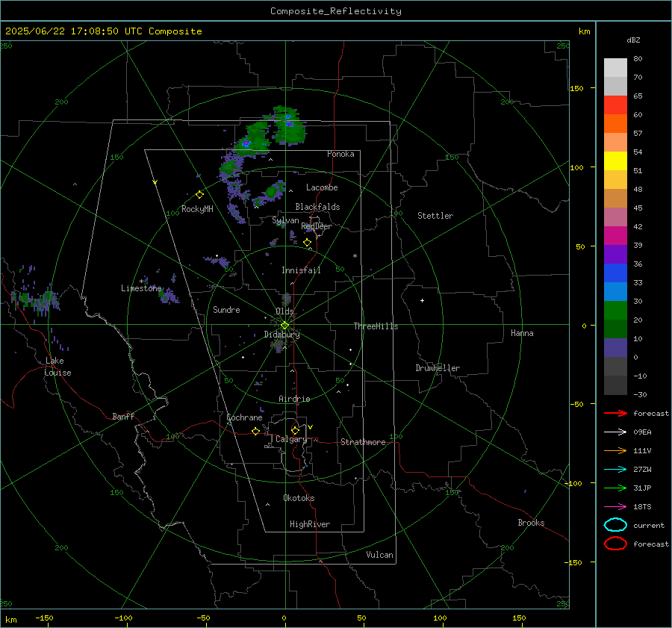
Task: Click yellow diamond marker below Cochrane
Action: (x=255, y=431)
